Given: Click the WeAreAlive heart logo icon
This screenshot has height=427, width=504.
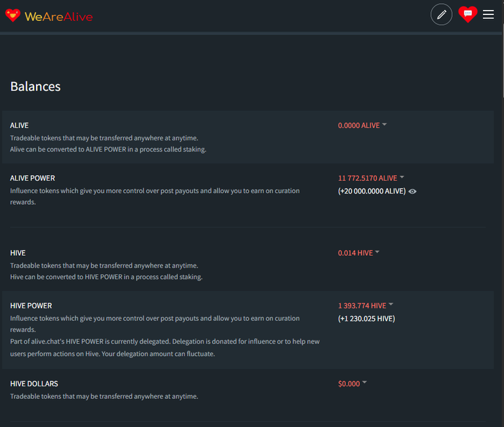Looking at the screenshot, I should [13, 15].
